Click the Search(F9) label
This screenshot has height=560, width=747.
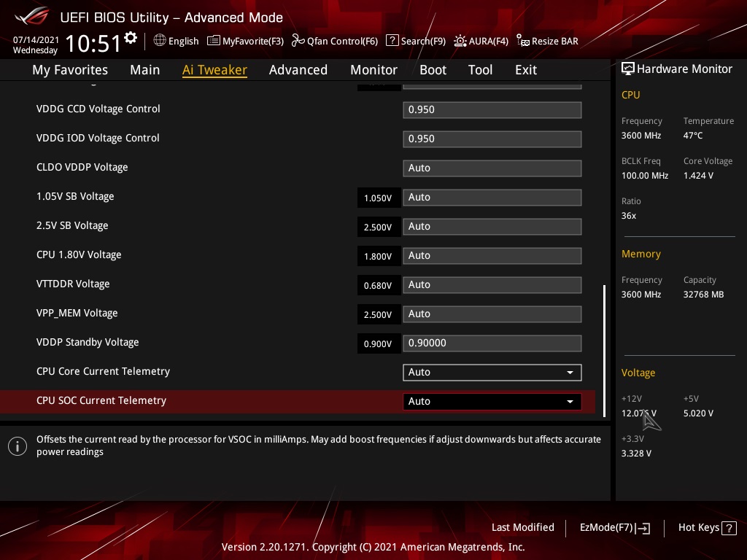[423, 42]
